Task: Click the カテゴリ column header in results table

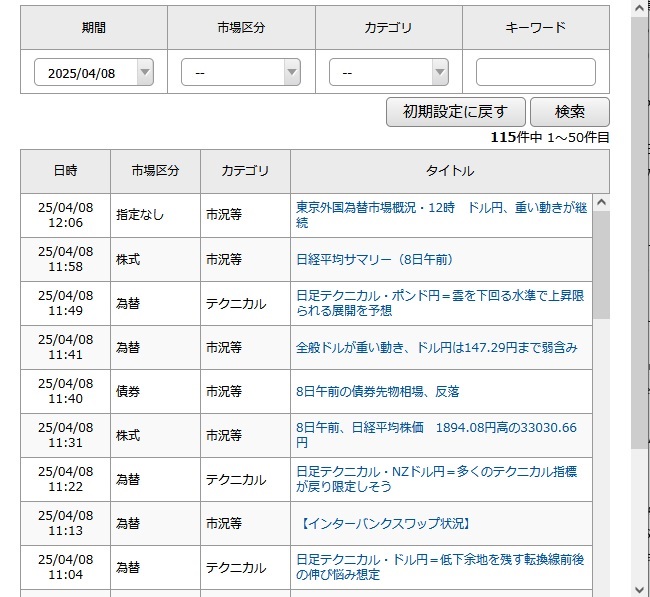Action: tap(245, 171)
